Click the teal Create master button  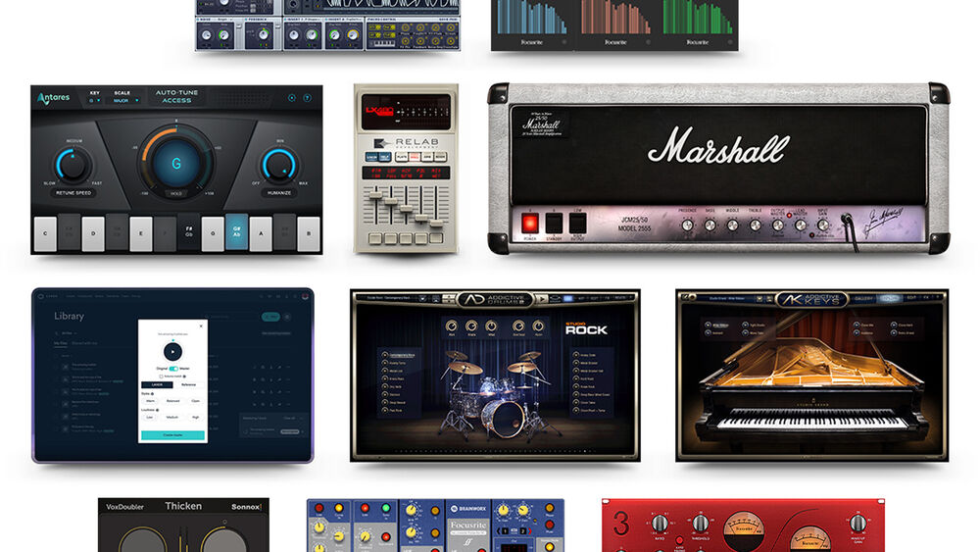pos(172,435)
